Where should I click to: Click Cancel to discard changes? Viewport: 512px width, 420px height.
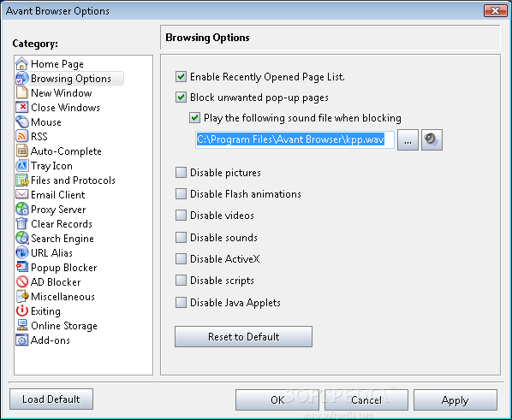point(366,399)
